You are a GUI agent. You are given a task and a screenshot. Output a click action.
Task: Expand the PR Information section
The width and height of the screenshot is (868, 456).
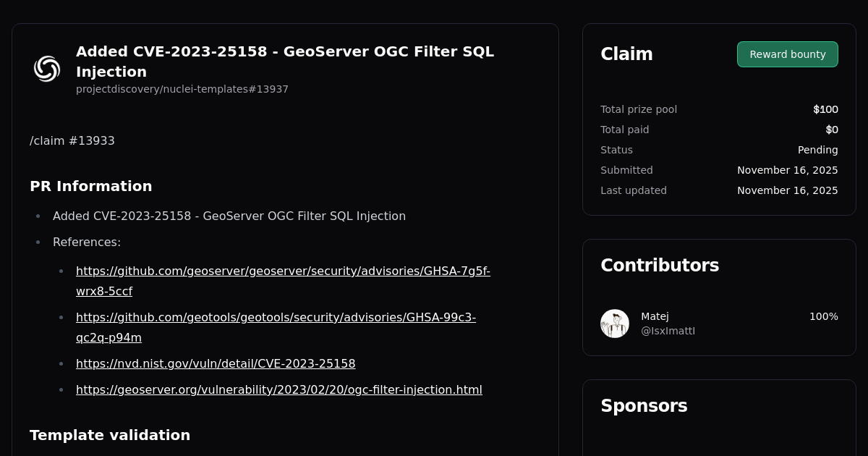pos(91,186)
